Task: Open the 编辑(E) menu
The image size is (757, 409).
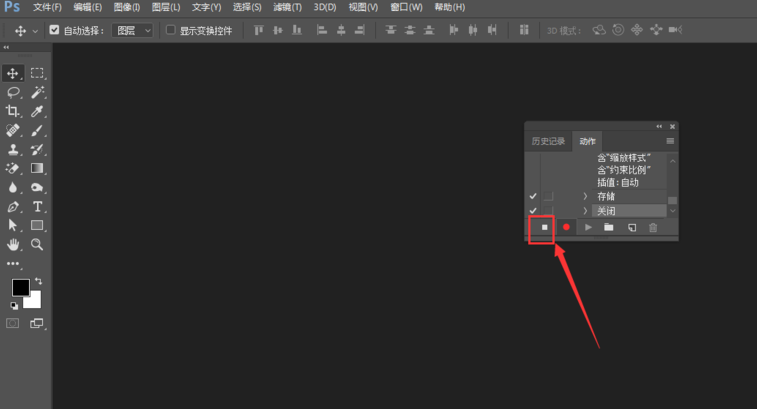Action: [x=87, y=7]
